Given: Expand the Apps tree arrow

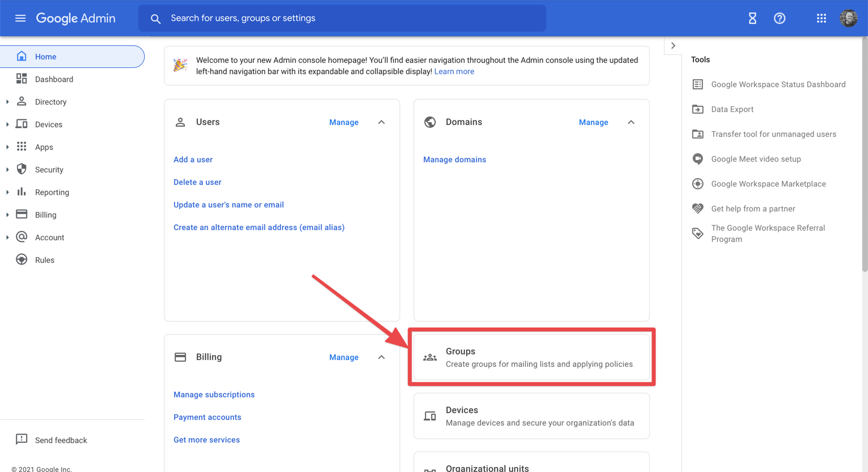Looking at the screenshot, I should [x=7, y=147].
